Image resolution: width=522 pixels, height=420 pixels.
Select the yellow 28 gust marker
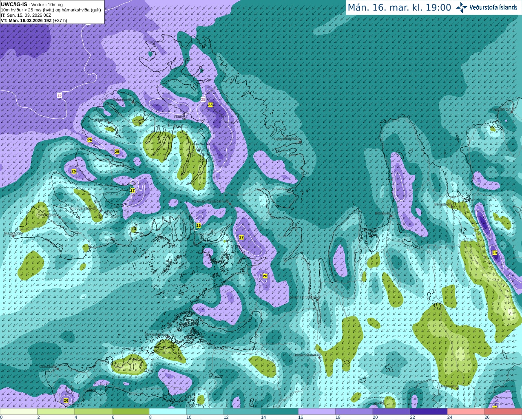[210, 105]
